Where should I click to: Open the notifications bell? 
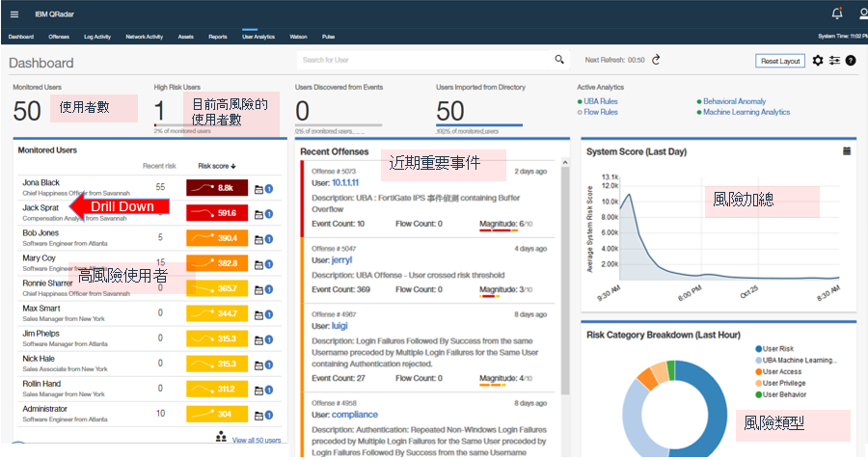pyautogui.click(x=837, y=14)
